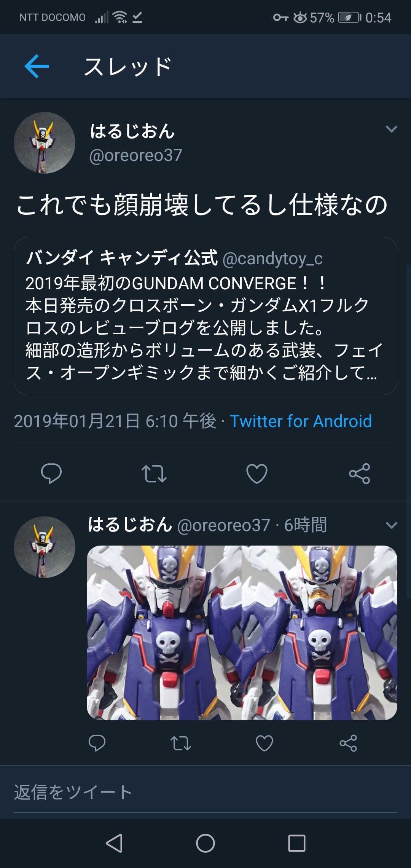Open the @oreoreo37 handle on main tweet
The image size is (411, 868).
point(136,155)
